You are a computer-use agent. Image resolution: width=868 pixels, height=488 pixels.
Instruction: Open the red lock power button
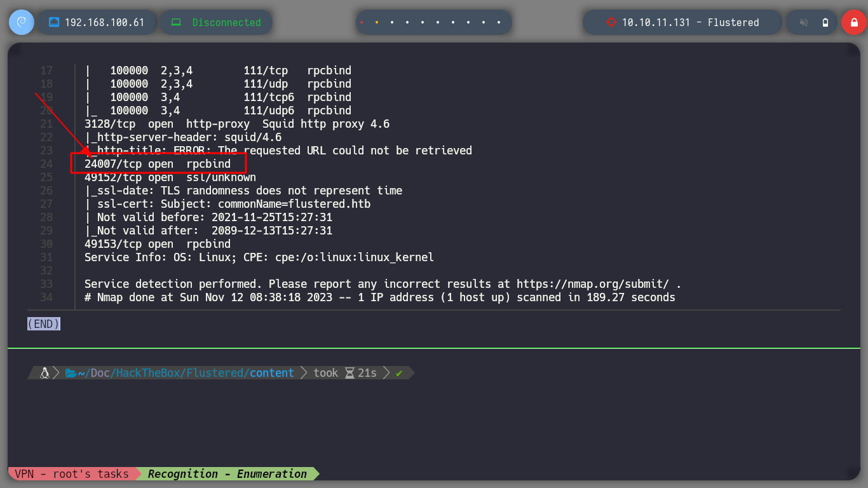pyautogui.click(x=853, y=22)
